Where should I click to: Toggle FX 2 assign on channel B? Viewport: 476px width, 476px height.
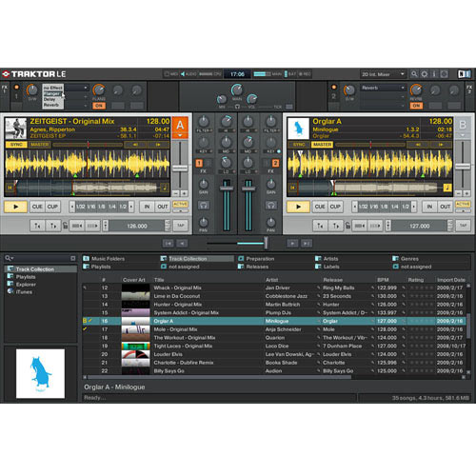click(275, 163)
